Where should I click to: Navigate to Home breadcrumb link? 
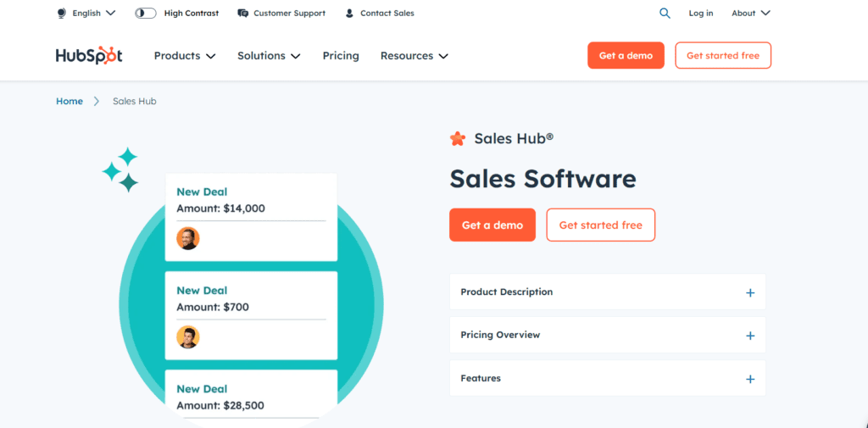click(70, 102)
